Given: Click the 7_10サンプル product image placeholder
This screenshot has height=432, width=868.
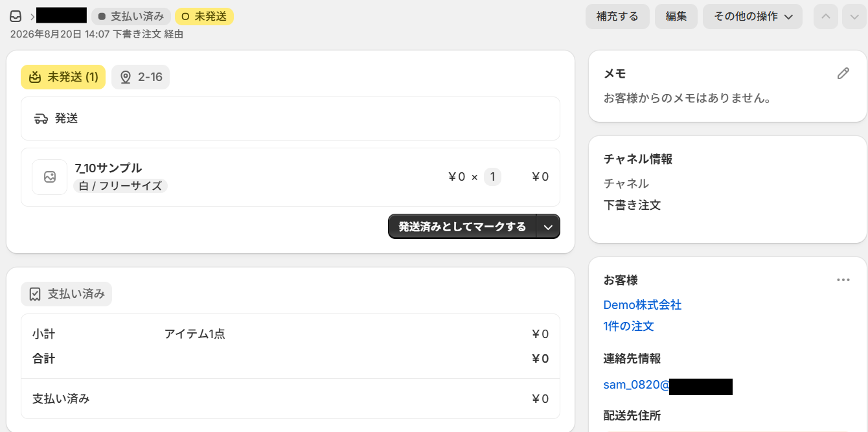Looking at the screenshot, I should [x=50, y=177].
